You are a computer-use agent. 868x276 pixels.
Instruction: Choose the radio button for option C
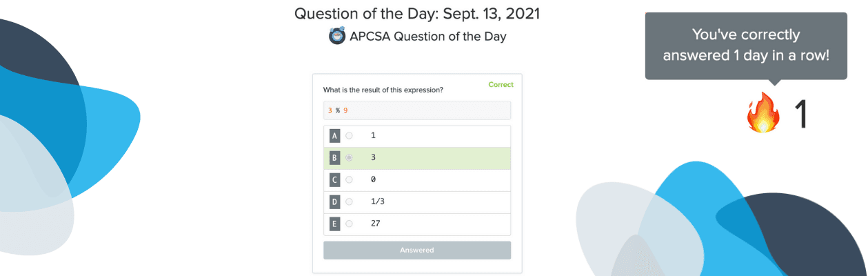click(349, 180)
